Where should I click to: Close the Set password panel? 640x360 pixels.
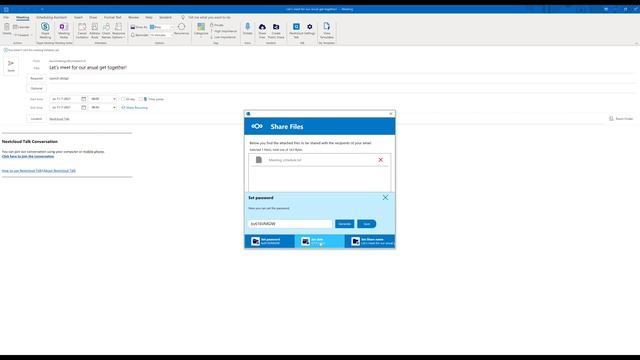click(385, 198)
